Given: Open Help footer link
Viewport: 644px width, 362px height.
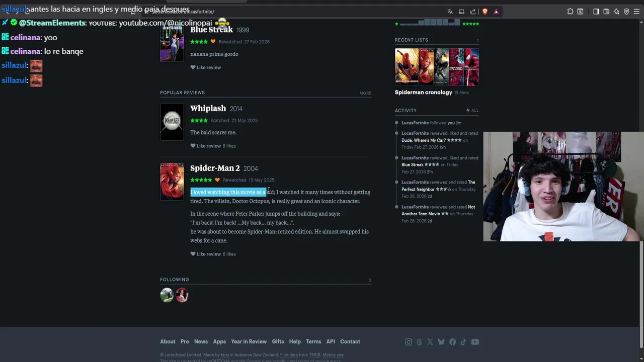Looking at the screenshot, I should point(295,341).
